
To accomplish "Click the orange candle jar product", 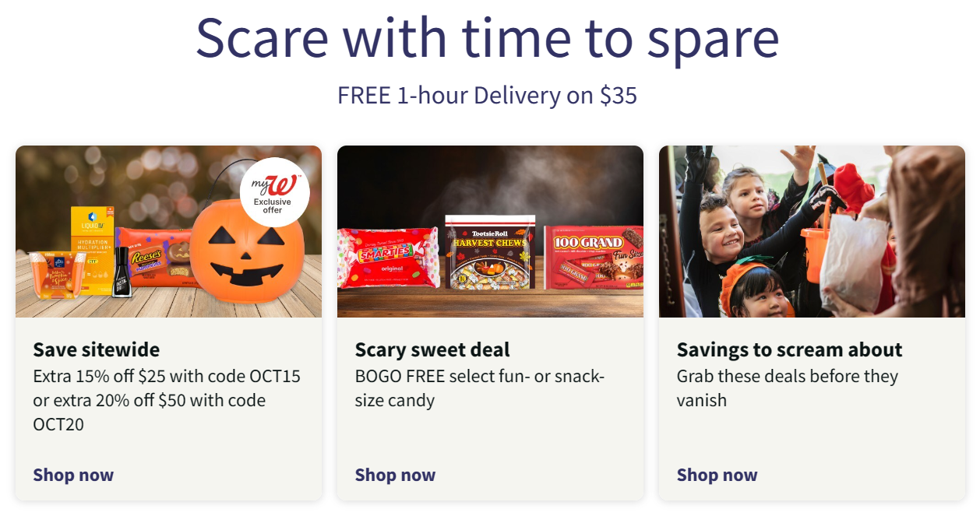I will pos(52,275).
